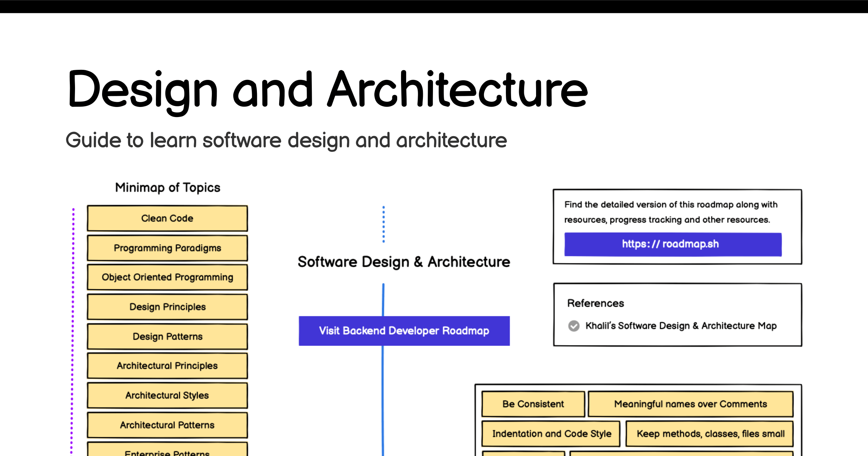Select the Clean Code topic box

click(x=167, y=218)
